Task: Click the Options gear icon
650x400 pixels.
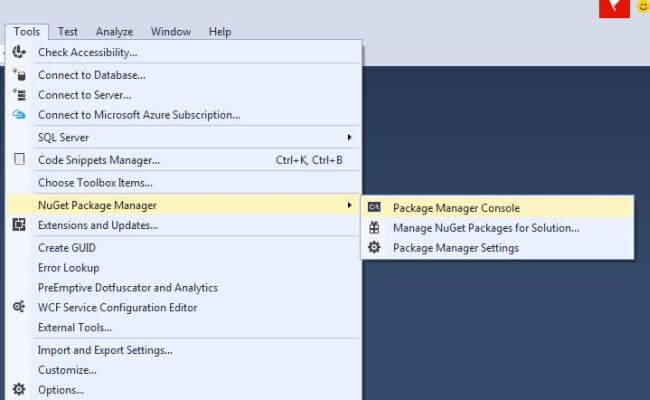Action: pyautogui.click(x=19, y=390)
